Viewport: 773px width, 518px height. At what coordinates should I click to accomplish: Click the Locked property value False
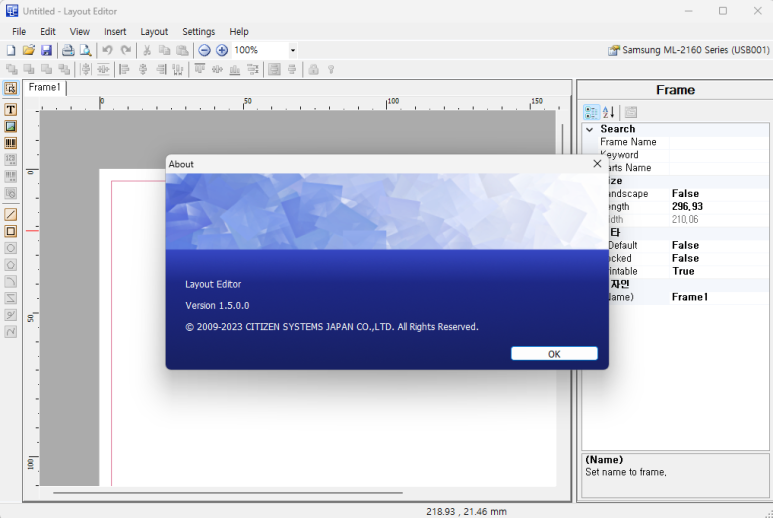(685, 258)
